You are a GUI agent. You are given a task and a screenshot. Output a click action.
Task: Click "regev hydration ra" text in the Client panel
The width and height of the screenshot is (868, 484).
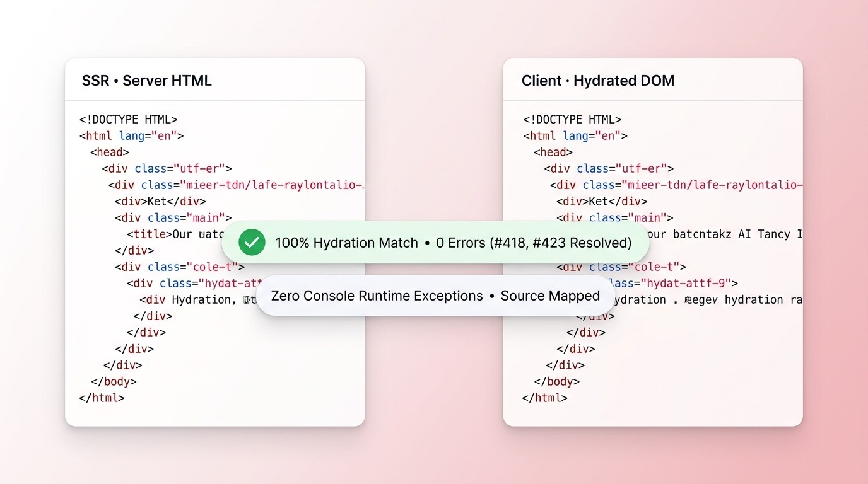[742, 299]
